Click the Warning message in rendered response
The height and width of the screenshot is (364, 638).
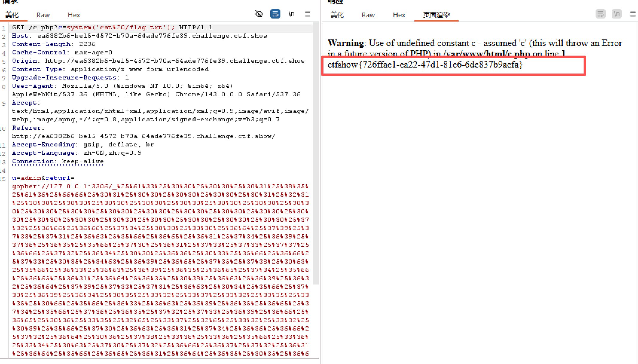pos(475,48)
